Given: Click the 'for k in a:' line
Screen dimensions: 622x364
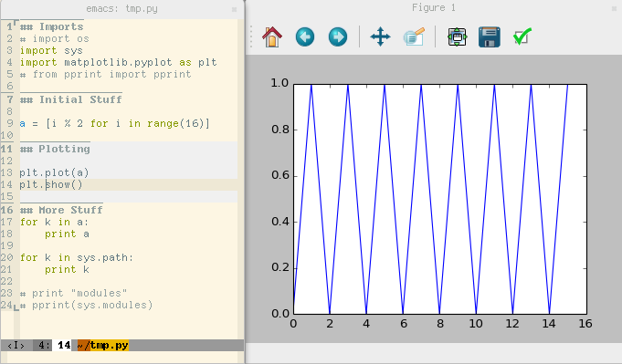Looking at the screenshot, I should [x=55, y=223].
